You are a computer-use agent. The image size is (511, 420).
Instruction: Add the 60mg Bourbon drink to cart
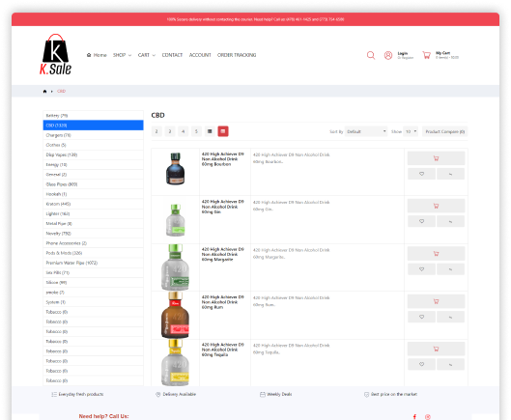pyautogui.click(x=436, y=158)
